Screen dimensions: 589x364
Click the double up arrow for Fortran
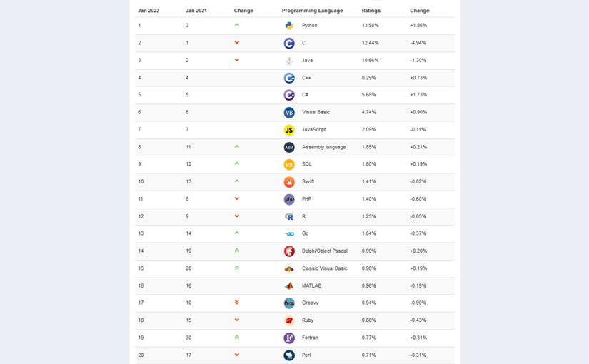pyautogui.click(x=237, y=338)
